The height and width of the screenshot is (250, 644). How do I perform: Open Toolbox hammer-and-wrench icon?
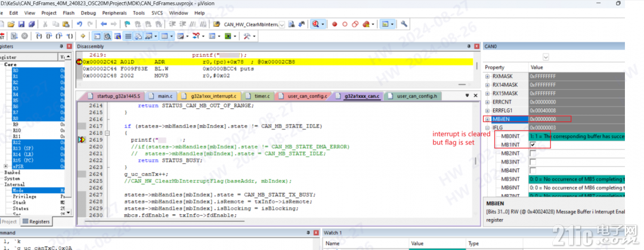(x=247, y=36)
